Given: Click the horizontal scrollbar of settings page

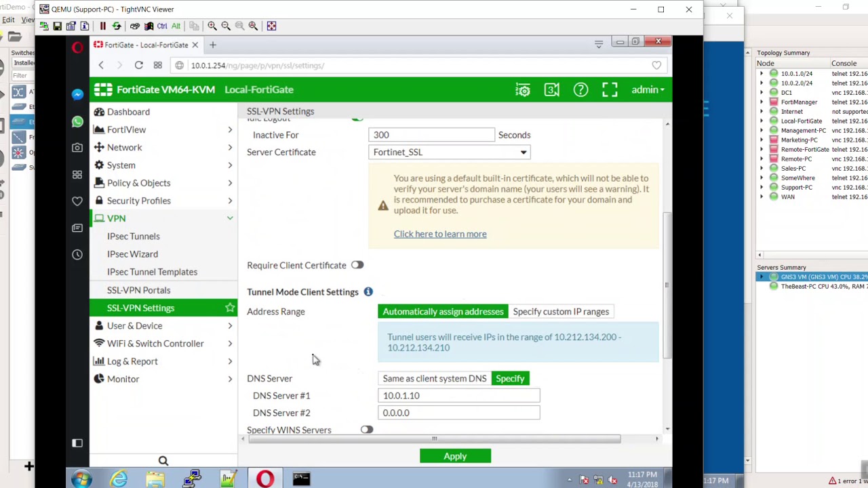Looking at the screenshot, I should click(x=434, y=439).
